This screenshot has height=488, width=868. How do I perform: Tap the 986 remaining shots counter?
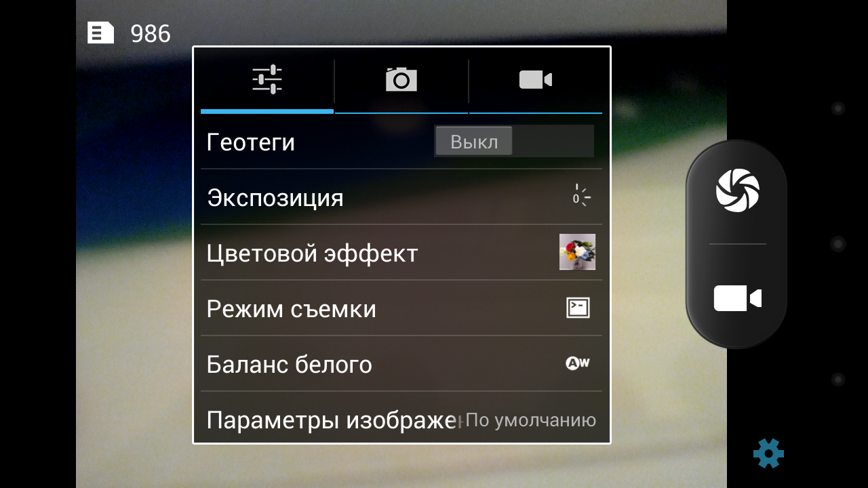[151, 33]
